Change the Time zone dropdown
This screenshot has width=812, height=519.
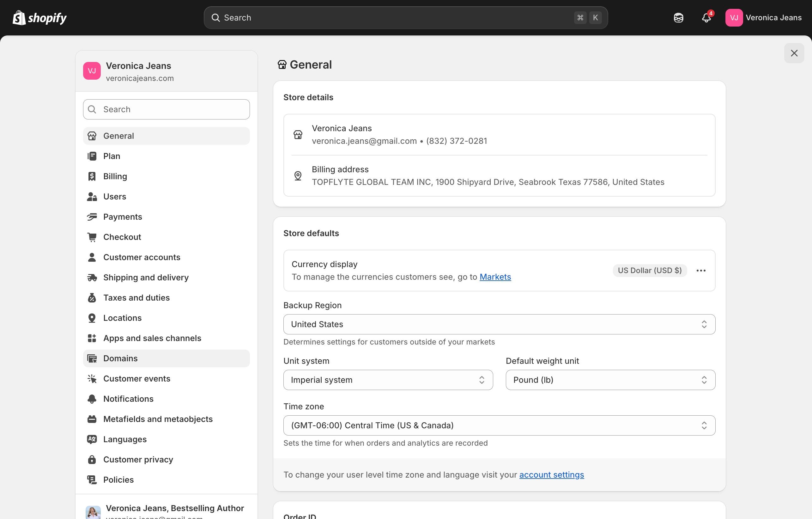tap(499, 425)
